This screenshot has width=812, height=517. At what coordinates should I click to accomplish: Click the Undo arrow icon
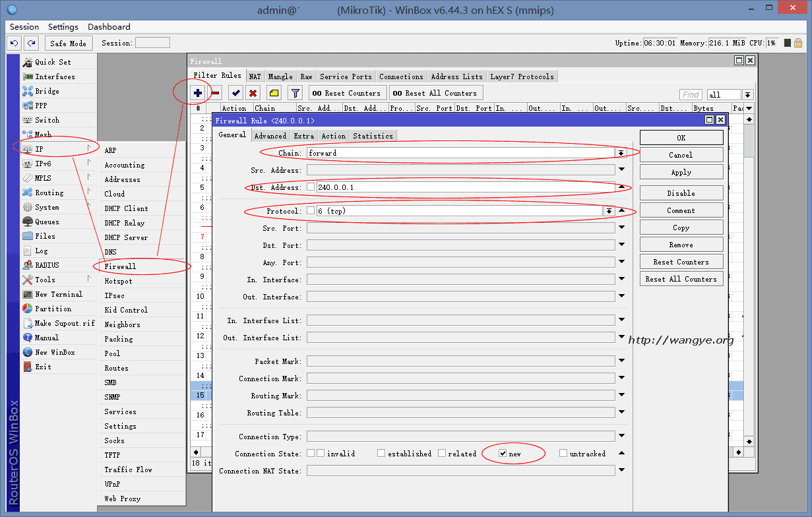(x=14, y=43)
